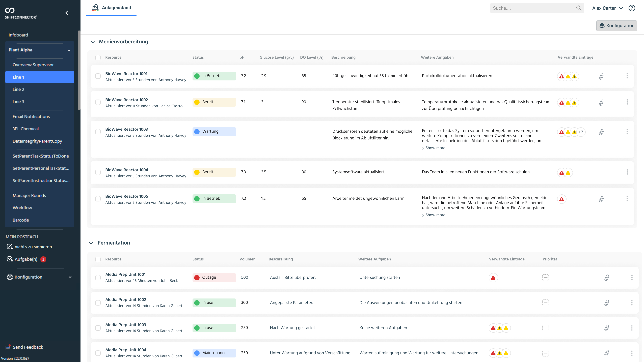This screenshot has height=362, width=644.
Task: Open Aufgabe(n) inbox with 3 tasks
Action: pyautogui.click(x=26, y=259)
